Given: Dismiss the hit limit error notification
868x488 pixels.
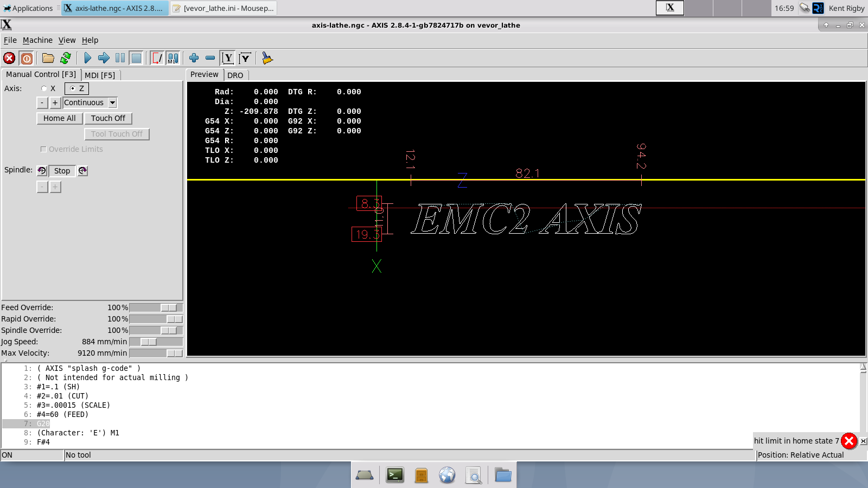Looking at the screenshot, I should (849, 441).
